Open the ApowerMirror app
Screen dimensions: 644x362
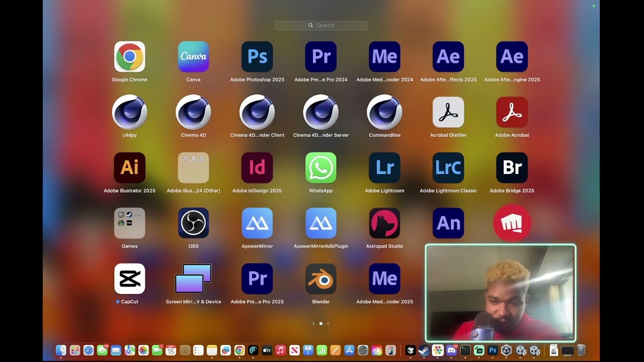pyautogui.click(x=257, y=223)
